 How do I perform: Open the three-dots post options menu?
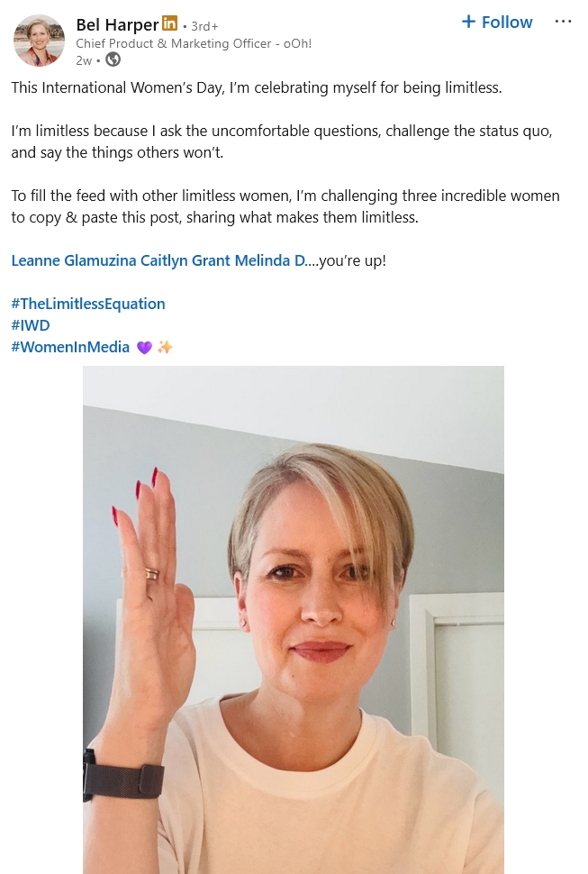563,22
